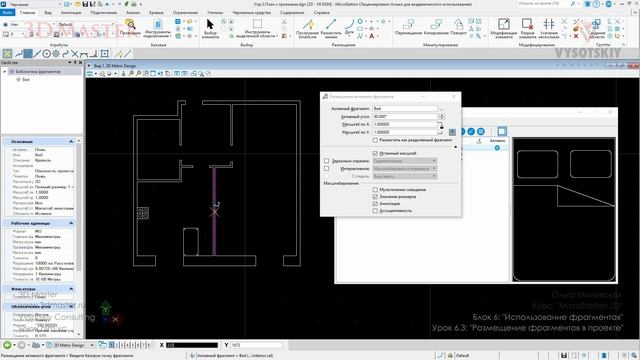This screenshot has height=360, width=640.
Task: Open the Интерактивно mode dropdown
Action: (x=405, y=169)
